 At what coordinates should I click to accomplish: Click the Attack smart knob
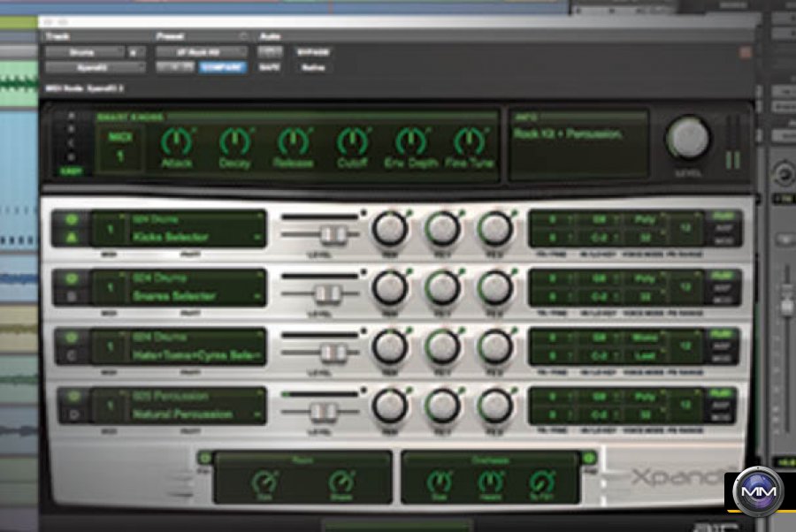click(x=176, y=141)
